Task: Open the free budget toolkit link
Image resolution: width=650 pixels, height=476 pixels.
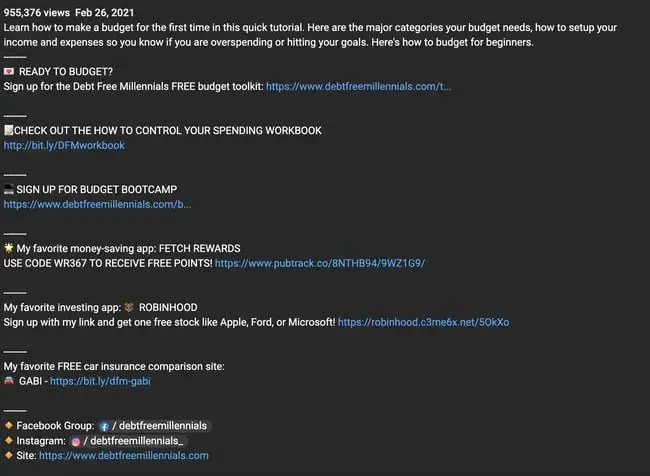Action: pos(358,87)
